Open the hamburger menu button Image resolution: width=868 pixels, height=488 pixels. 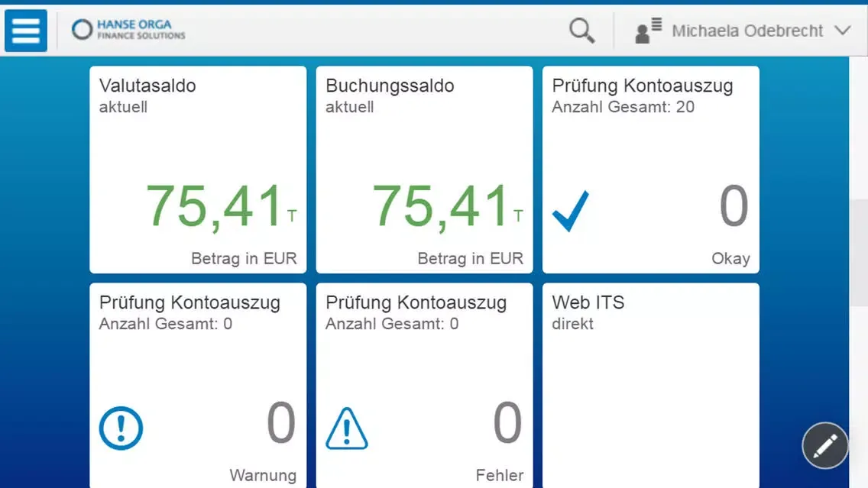pyautogui.click(x=26, y=31)
